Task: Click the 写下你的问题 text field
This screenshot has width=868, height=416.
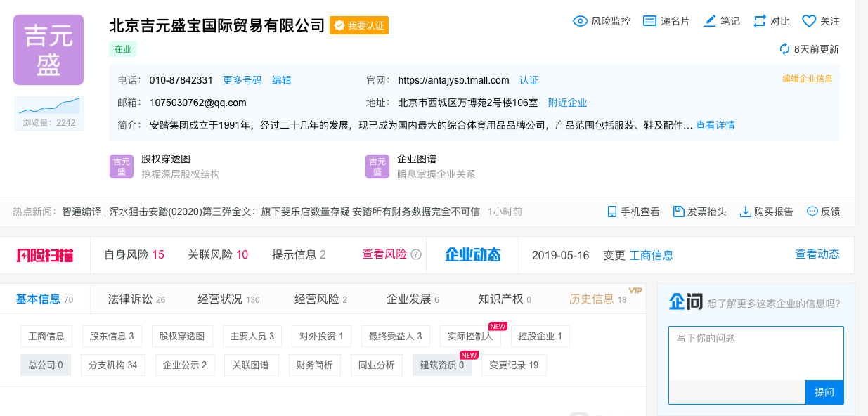Action: pyautogui.click(x=756, y=353)
